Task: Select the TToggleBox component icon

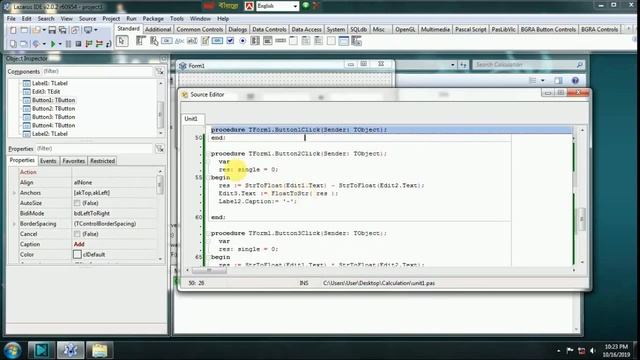Action: click(217, 41)
